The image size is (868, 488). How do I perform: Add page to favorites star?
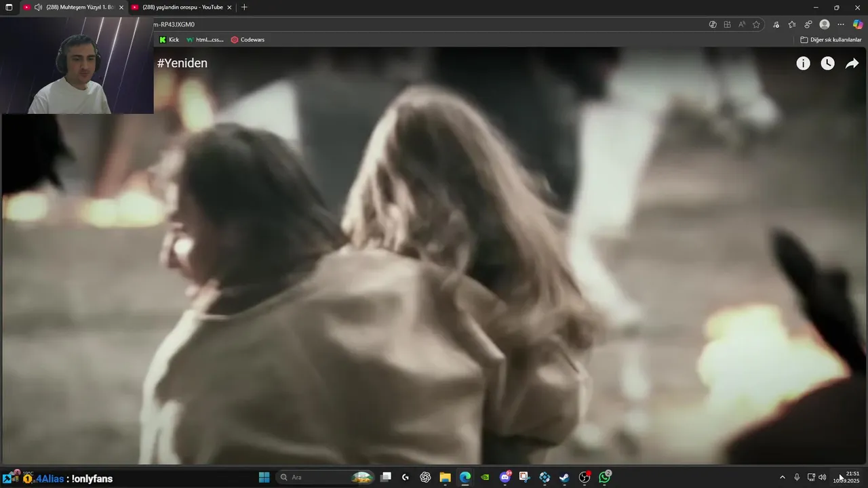point(756,24)
